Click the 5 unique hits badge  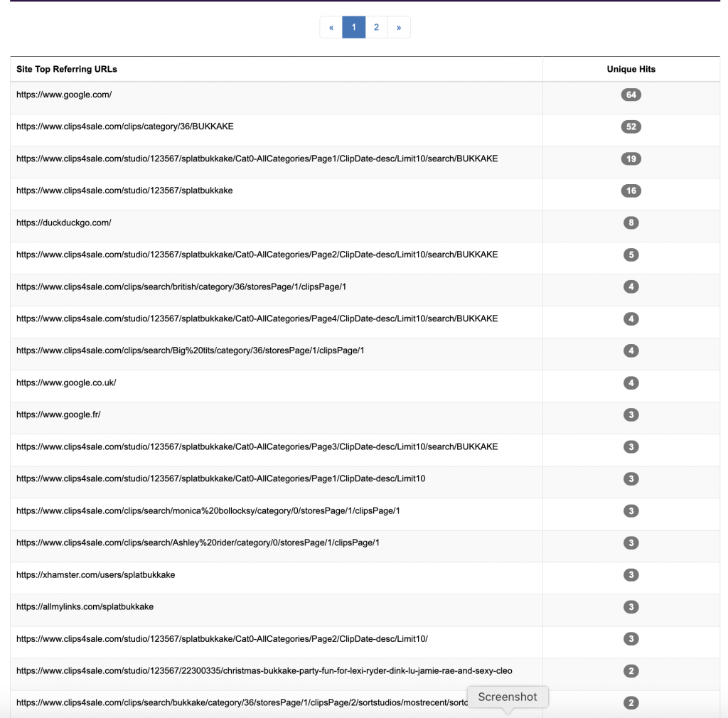tap(631, 254)
